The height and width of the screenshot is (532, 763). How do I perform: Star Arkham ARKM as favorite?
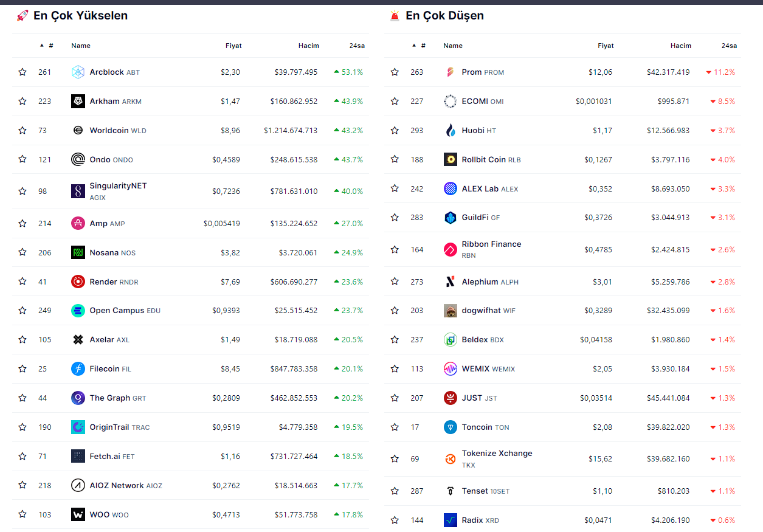click(x=22, y=102)
